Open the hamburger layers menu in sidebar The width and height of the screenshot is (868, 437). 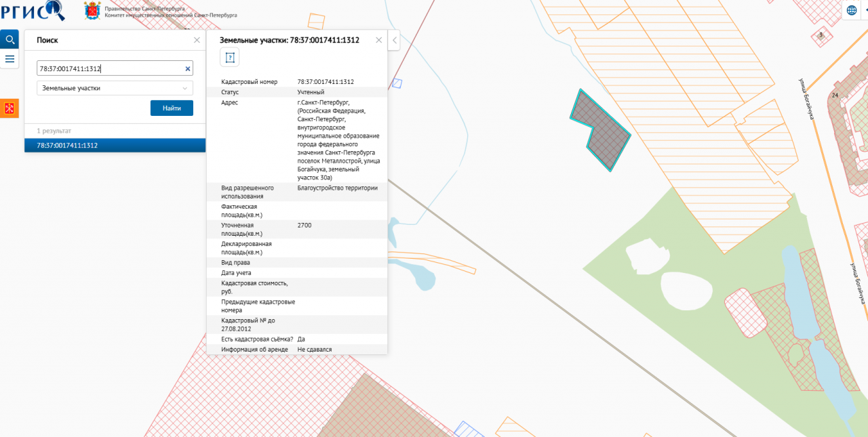pyautogui.click(x=9, y=59)
